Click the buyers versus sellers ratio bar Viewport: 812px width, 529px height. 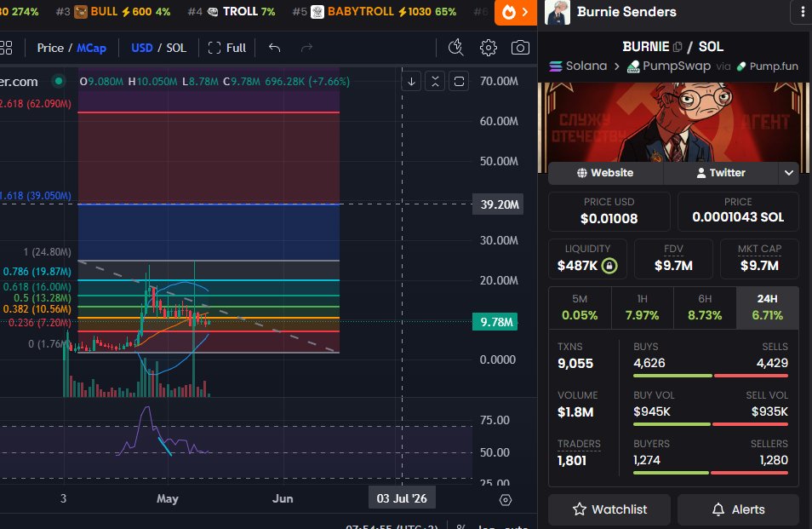711,473
